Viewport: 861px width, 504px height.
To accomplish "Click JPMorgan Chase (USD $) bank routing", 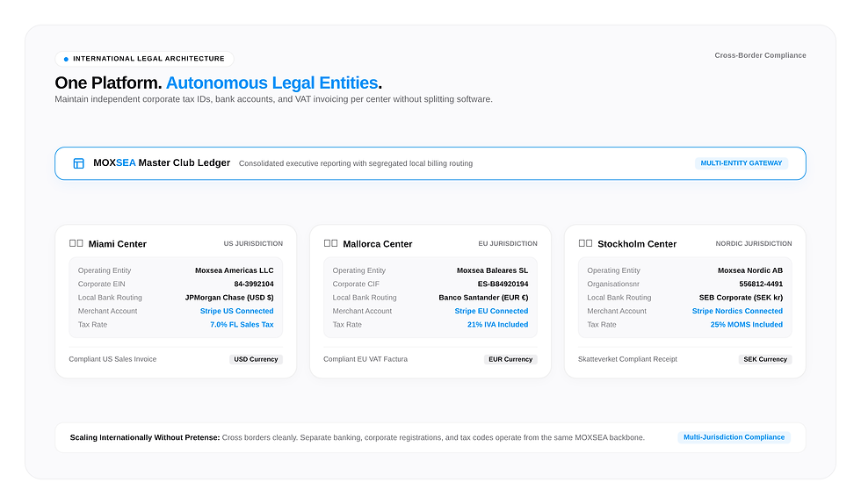I will [x=229, y=298].
